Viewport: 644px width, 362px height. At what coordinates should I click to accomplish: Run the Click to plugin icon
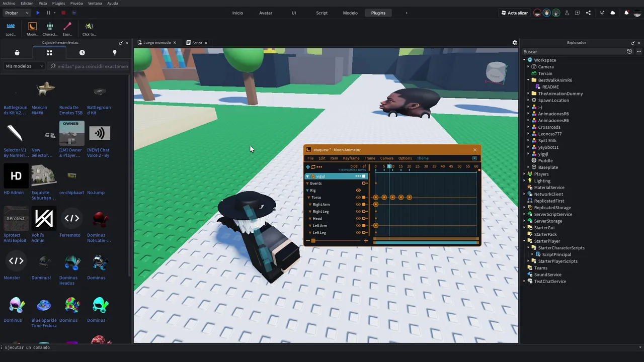click(89, 29)
